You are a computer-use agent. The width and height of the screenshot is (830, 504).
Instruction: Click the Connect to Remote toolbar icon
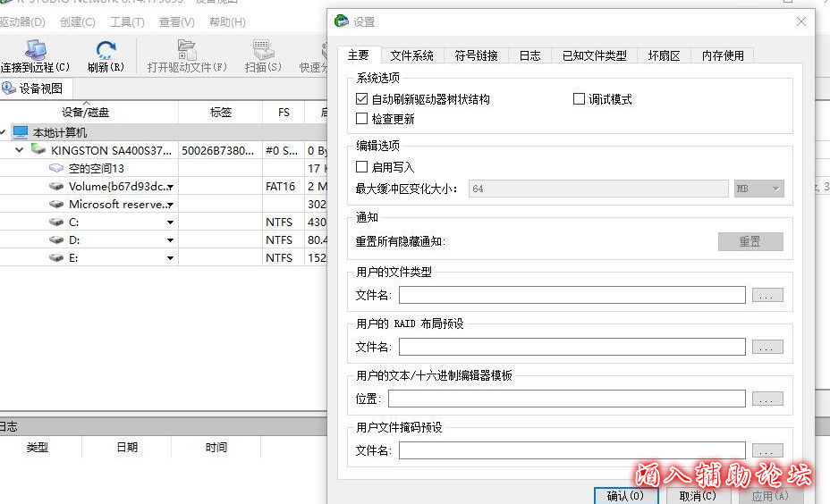[35, 50]
